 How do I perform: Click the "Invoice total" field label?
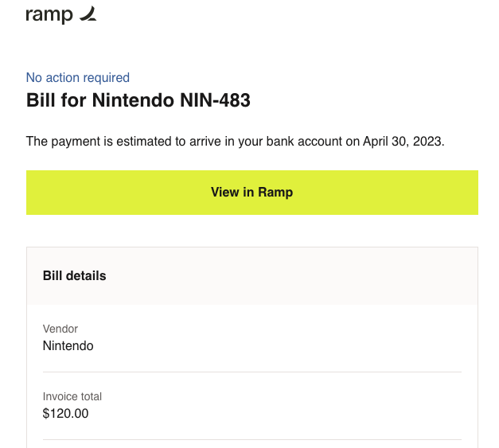pos(72,396)
